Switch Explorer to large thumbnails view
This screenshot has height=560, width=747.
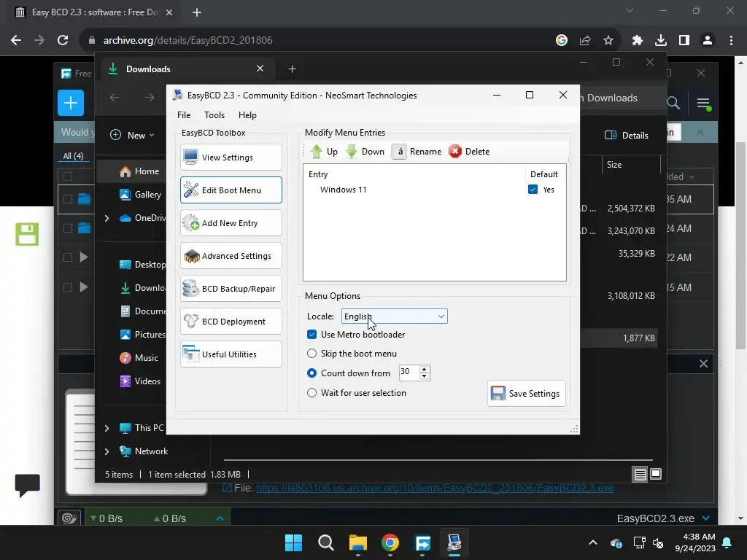656,474
